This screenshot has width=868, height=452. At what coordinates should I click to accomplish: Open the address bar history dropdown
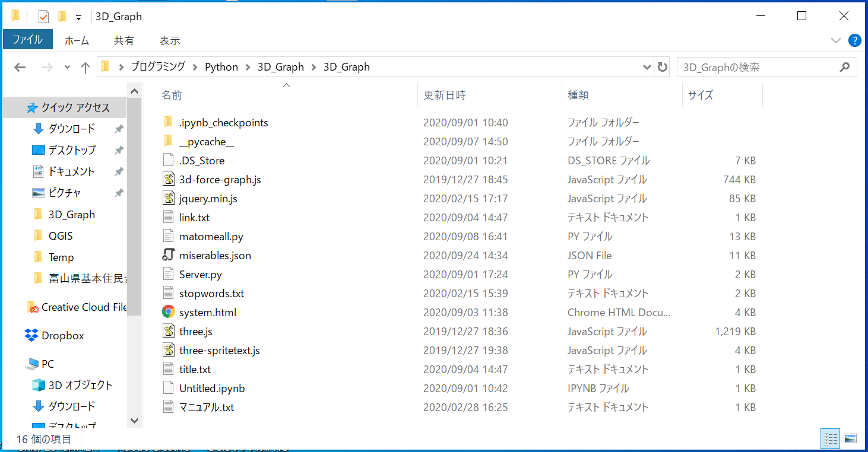tap(647, 67)
